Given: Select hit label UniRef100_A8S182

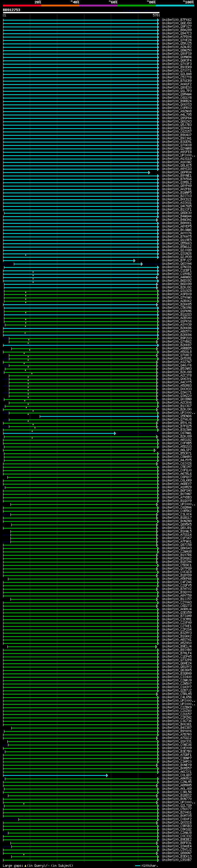Looking at the screenshot, I should click(177, 440).
